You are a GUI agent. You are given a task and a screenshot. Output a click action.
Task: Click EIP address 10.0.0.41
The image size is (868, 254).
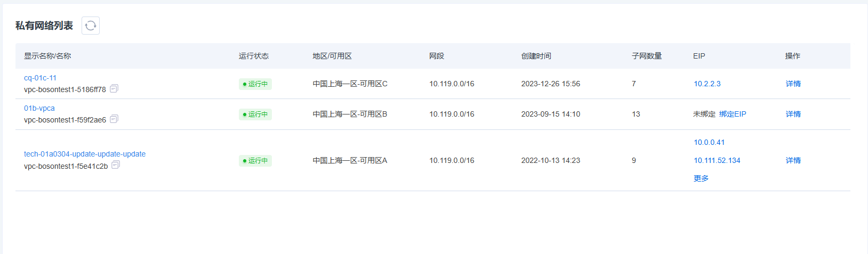click(709, 142)
